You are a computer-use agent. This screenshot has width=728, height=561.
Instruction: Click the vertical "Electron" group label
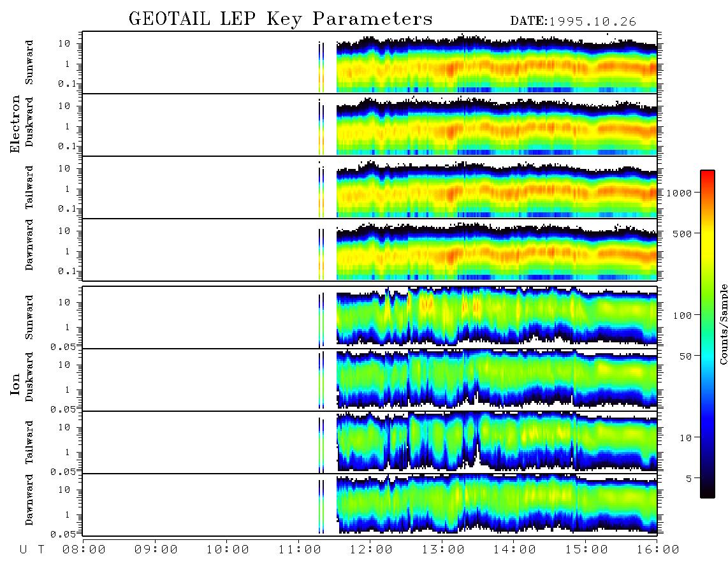click(x=15, y=124)
